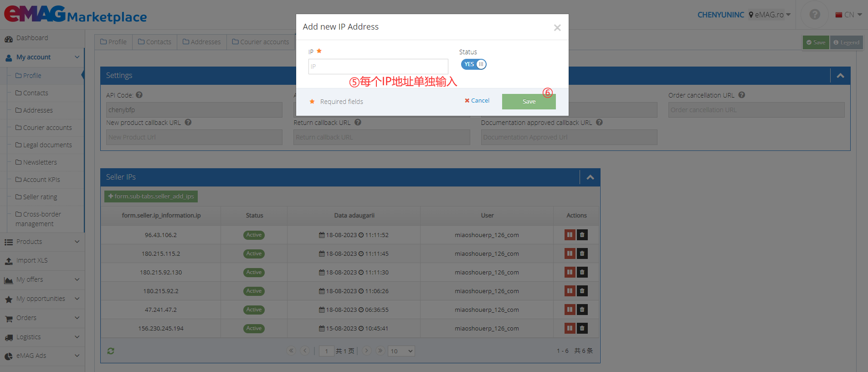Screen dimensions: 868x372
Task: Click Cancel in Add IP dialog
Action: click(x=477, y=100)
